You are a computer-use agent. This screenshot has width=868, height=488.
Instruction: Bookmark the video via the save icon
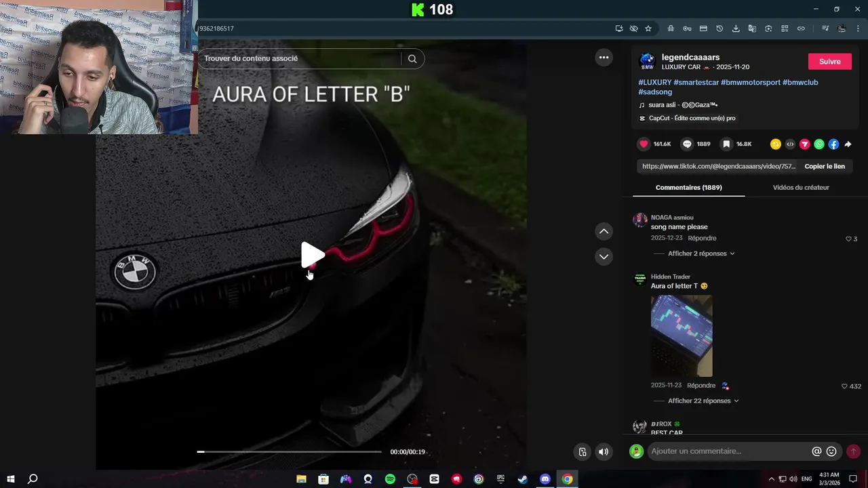(726, 144)
